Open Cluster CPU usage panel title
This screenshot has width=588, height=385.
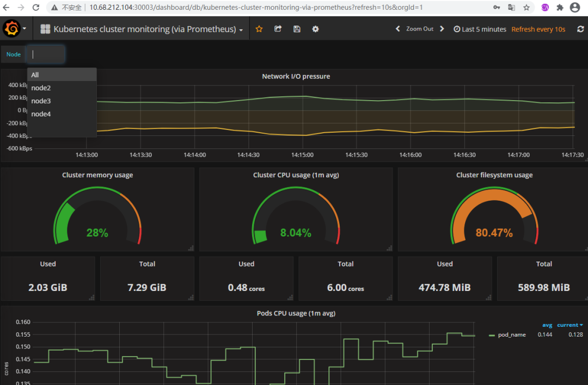(x=296, y=175)
